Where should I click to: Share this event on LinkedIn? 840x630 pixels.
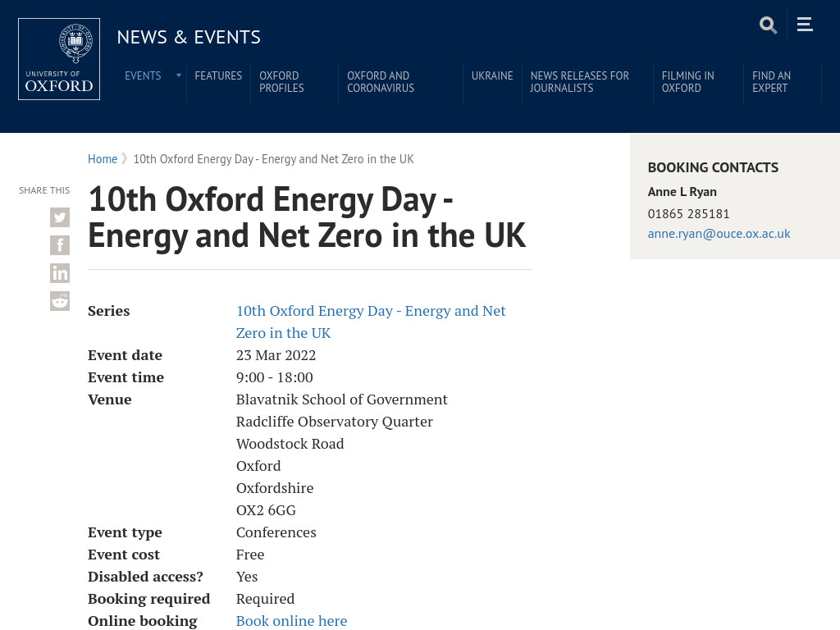click(x=60, y=273)
